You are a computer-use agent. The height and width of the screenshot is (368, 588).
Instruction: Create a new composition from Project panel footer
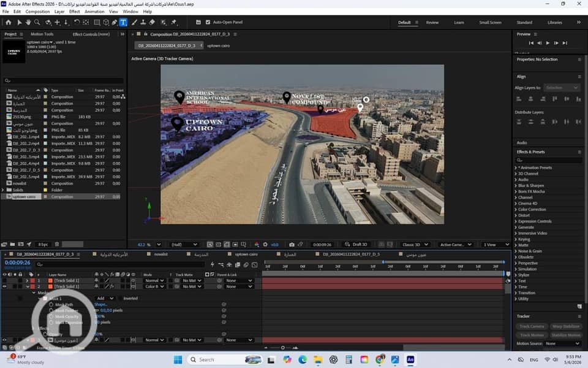tap(21, 245)
